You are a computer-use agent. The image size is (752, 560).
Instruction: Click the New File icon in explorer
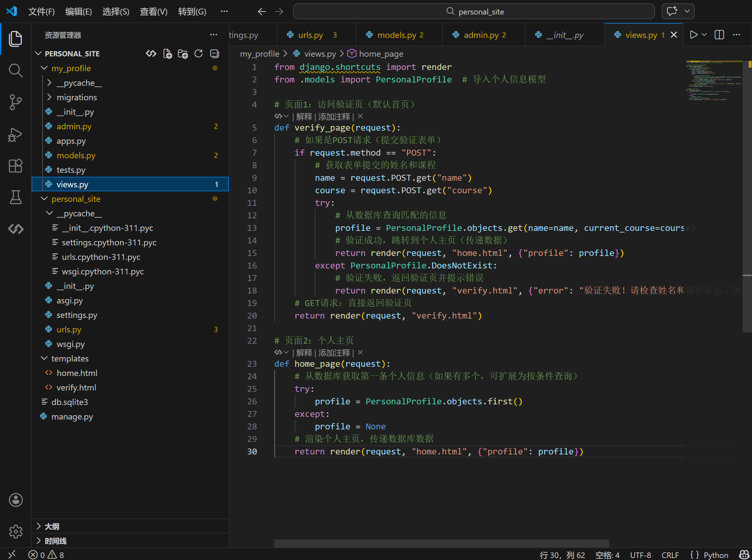click(x=167, y=53)
